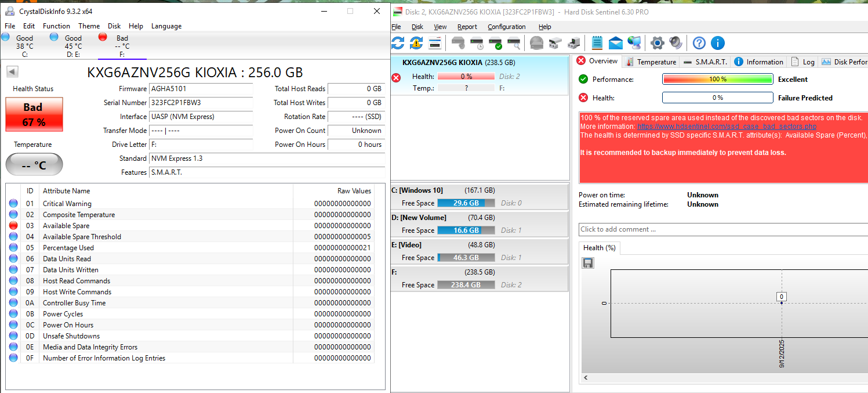The width and height of the screenshot is (868, 393).
Task: Click the gray disk surface test icon
Action: tap(536, 43)
